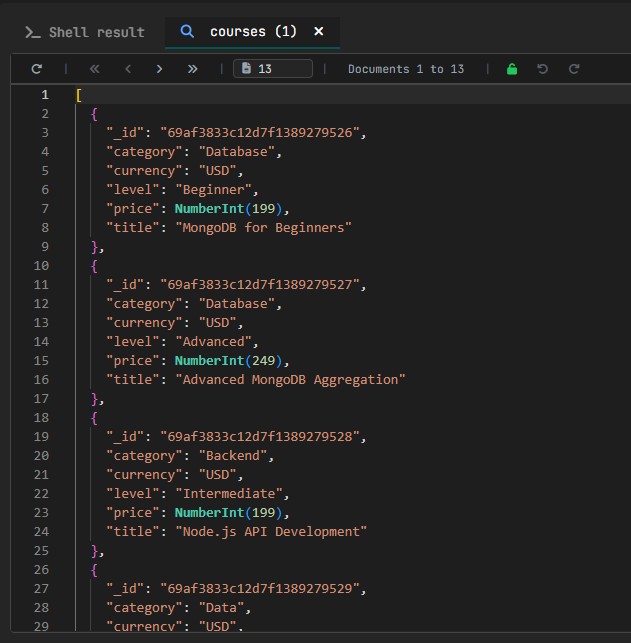Click the title "Advanced MongoDB Aggregation"
The width and height of the screenshot is (631, 643).
pos(290,380)
